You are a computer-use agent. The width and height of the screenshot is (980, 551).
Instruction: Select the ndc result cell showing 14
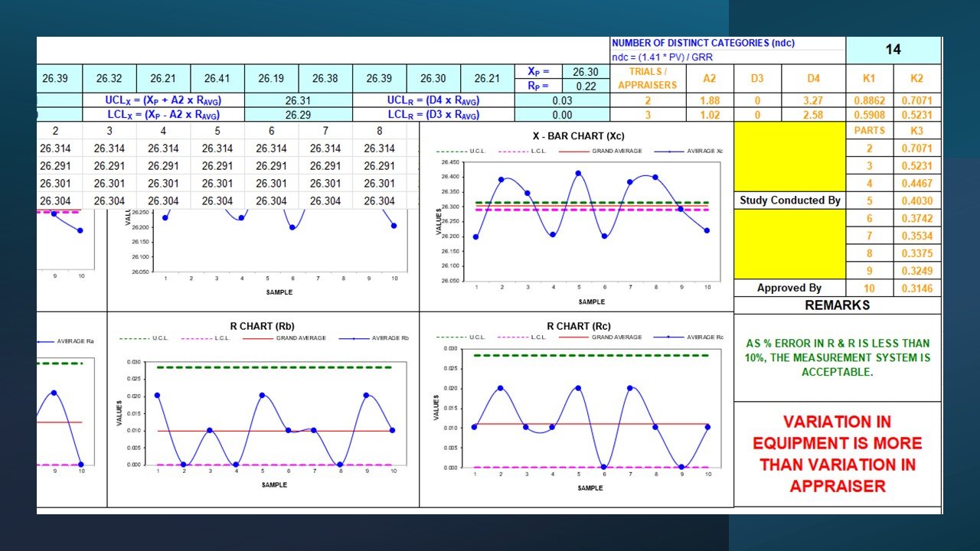[893, 50]
